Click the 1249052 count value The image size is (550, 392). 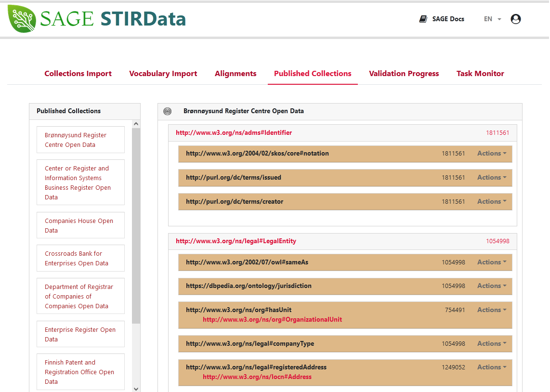pyautogui.click(x=453, y=367)
